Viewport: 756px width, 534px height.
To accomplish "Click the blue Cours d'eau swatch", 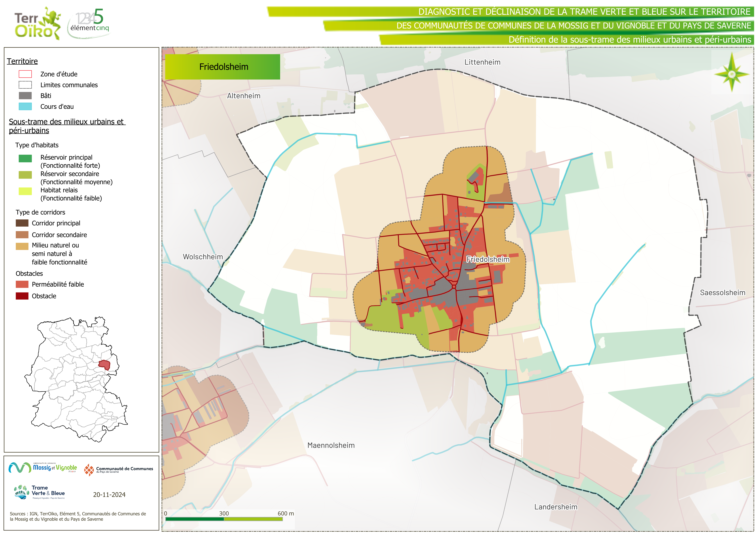I will point(25,107).
